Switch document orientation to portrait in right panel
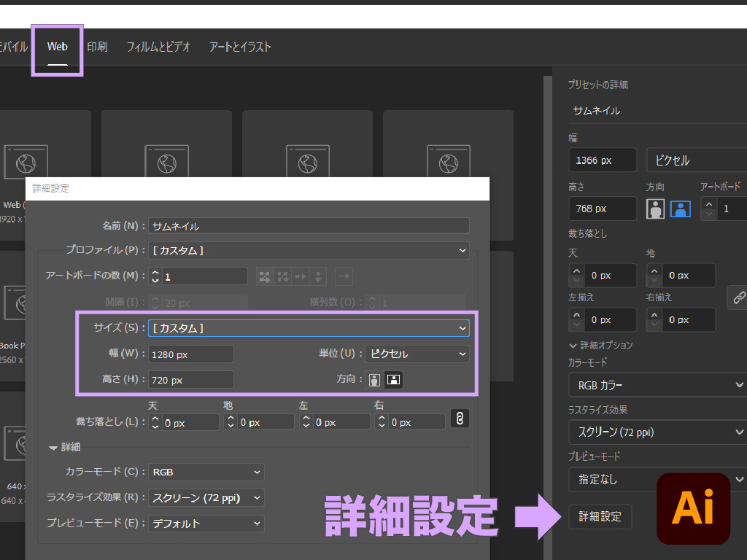This screenshot has width=747, height=560. tap(655, 209)
